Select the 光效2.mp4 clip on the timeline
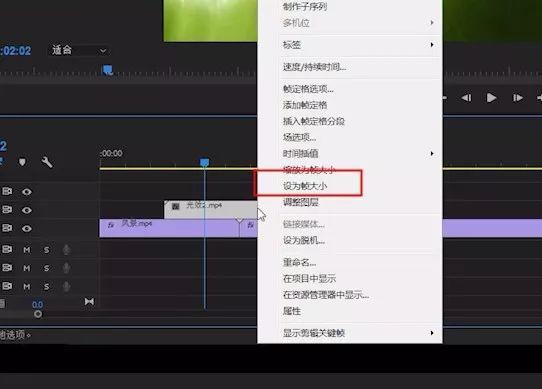The height and width of the screenshot is (389, 542). (211, 210)
